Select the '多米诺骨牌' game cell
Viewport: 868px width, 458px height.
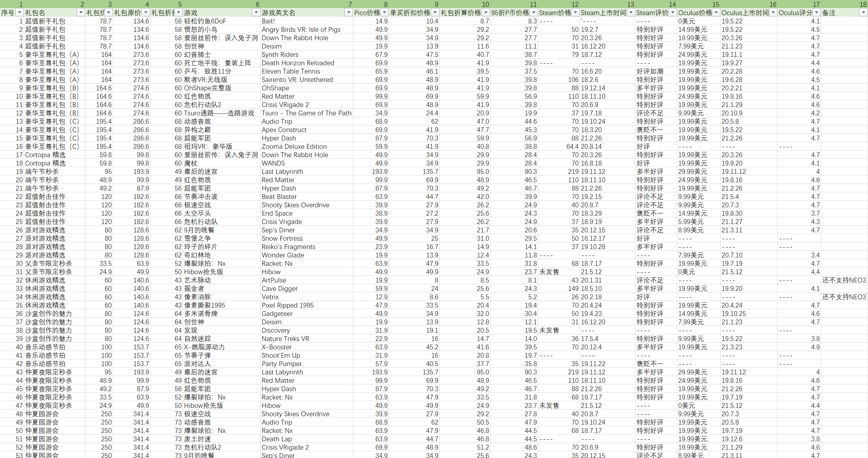point(222,313)
